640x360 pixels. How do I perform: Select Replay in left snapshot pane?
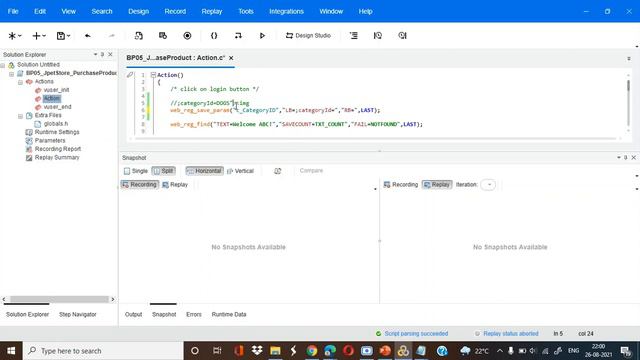175,184
